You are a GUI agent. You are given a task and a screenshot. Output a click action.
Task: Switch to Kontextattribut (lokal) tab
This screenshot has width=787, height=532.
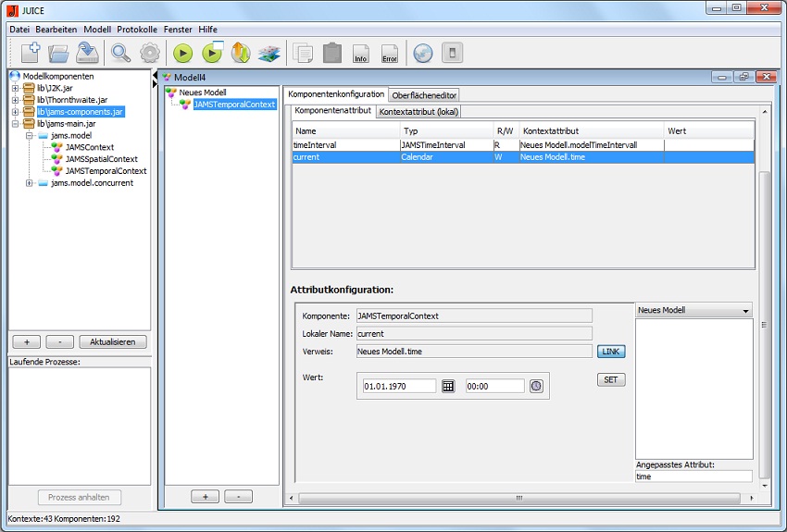click(419, 112)
